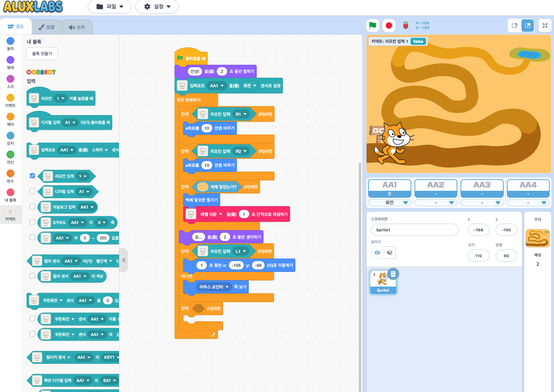Switch to large stage layout
The height and width of the screenshot is (392, 554).
click(528, 25)
